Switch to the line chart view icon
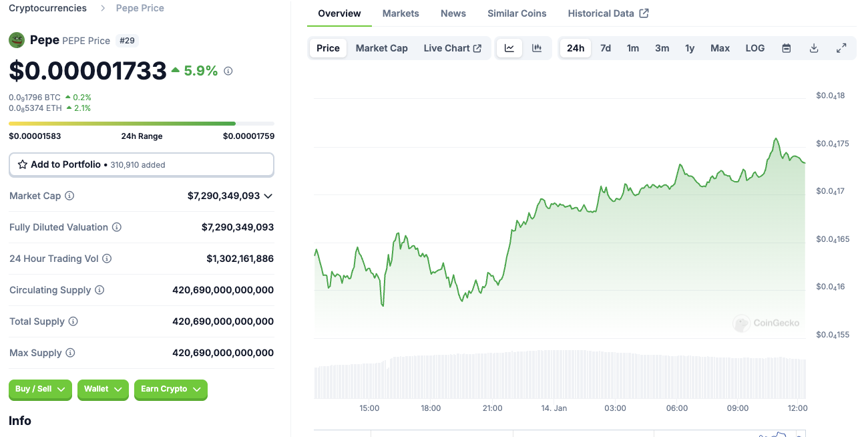Viewport: 868px width, 437px height. (509, 48)
